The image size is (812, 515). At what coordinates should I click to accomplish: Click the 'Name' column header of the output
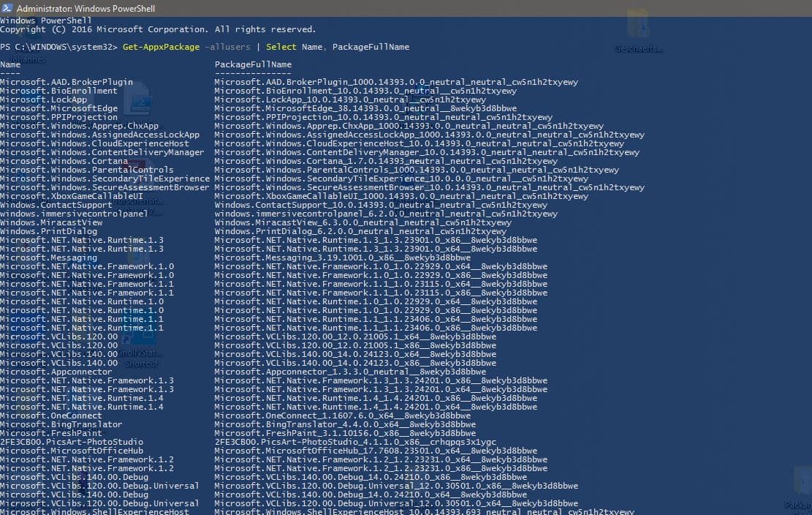[x=10, y=65]
